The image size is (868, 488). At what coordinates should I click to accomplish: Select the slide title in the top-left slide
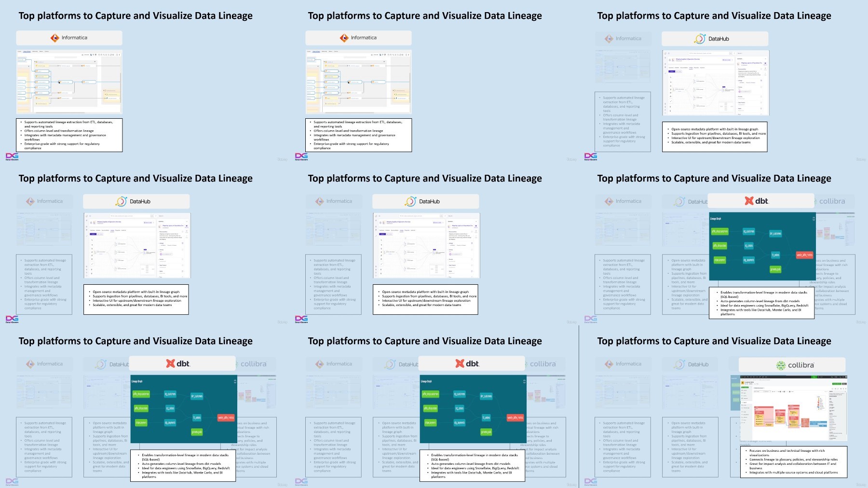[x=136, y=16]
